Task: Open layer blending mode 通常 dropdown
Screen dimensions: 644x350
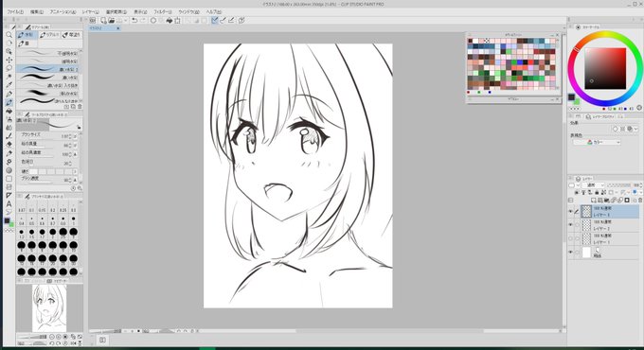Action: (593, 185)
